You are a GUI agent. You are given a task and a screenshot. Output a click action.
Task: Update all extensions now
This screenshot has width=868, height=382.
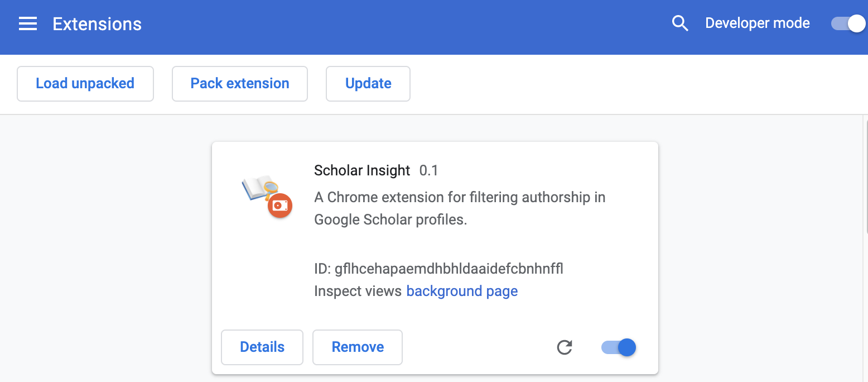368,84
